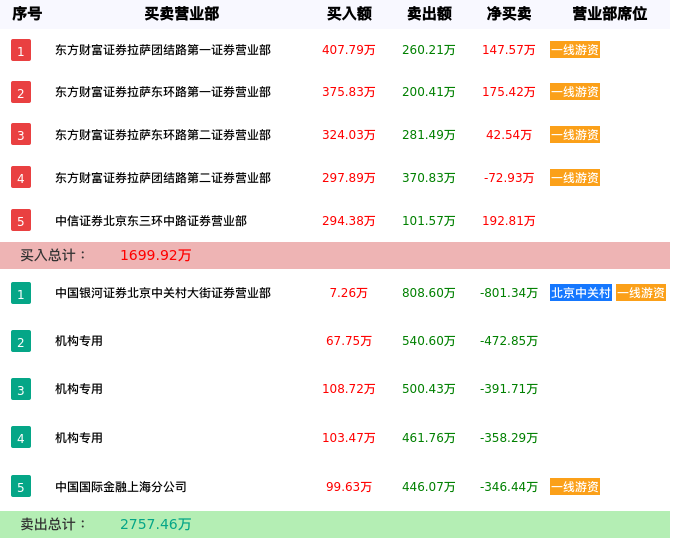Click 一线游资 tag beside 北京中关村 tag
Viewport: 676px width, 540px height.
click(x=641, y=293)
